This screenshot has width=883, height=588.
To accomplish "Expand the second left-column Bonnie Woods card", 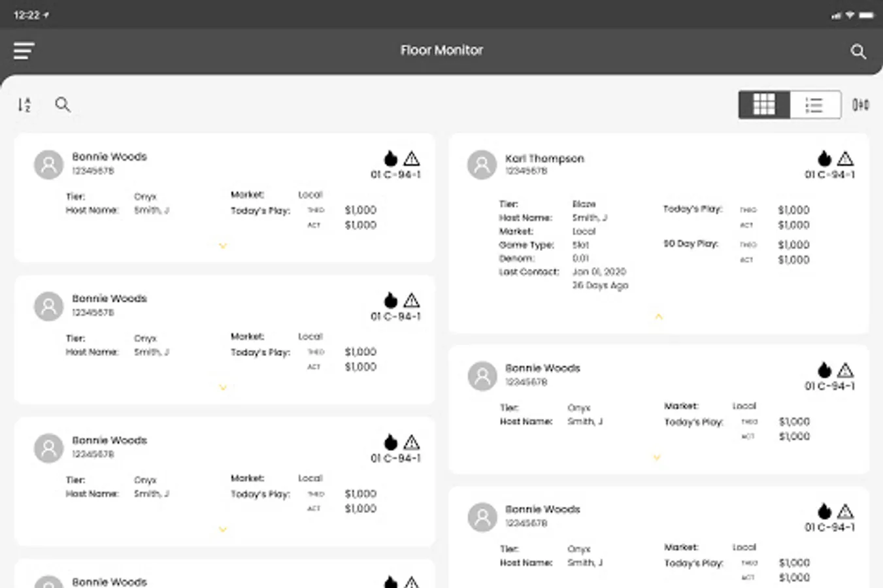I will pyautogui.click(x=223, y=388).
